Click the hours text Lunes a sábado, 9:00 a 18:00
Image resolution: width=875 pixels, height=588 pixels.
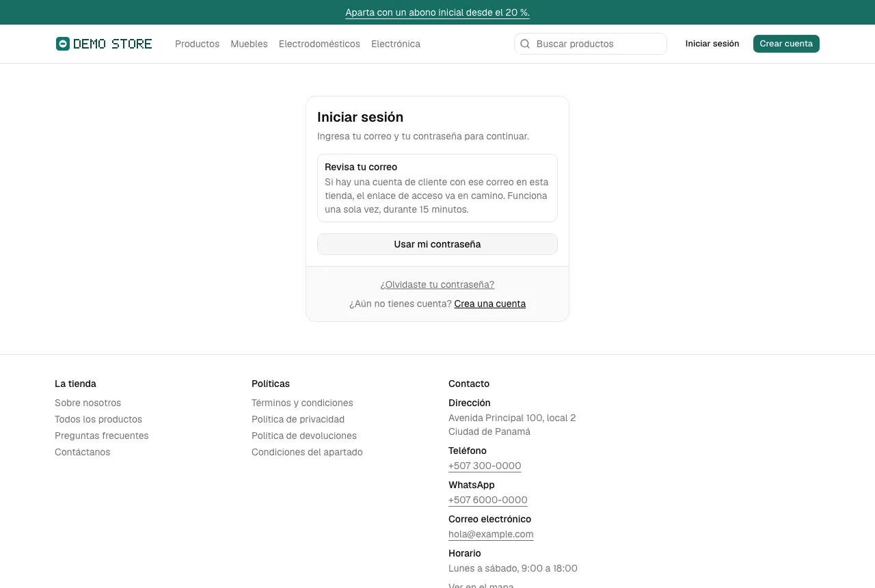pyautogui.click(x=513, y=568)
